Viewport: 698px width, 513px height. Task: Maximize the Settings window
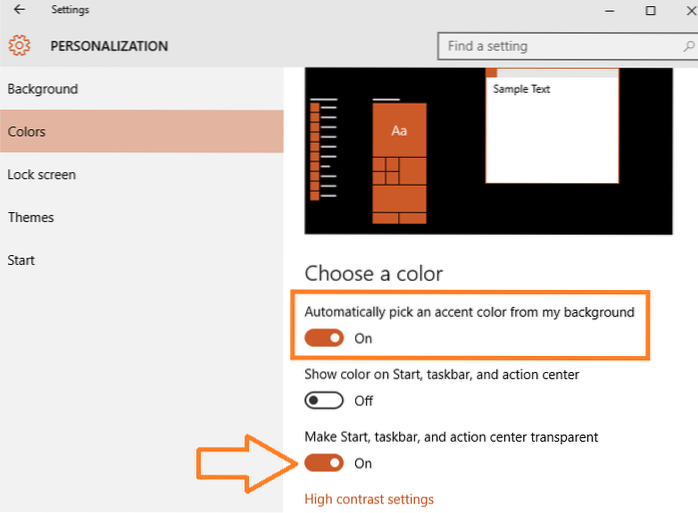pos(650,10)
